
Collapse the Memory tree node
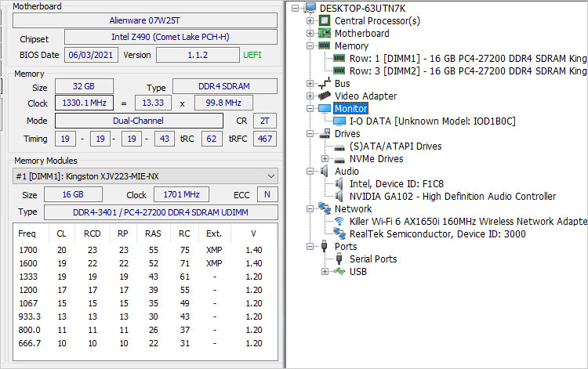pos(310,45)
